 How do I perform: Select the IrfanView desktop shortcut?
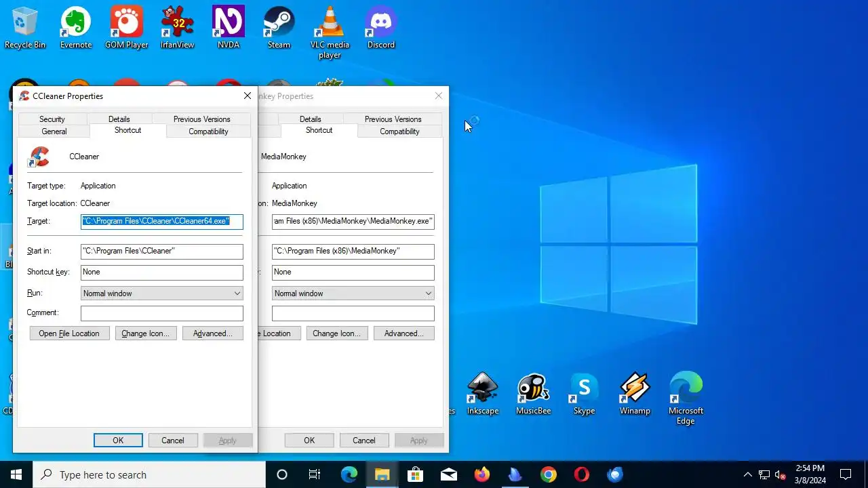pyautogui.click(x=177, y=28)
